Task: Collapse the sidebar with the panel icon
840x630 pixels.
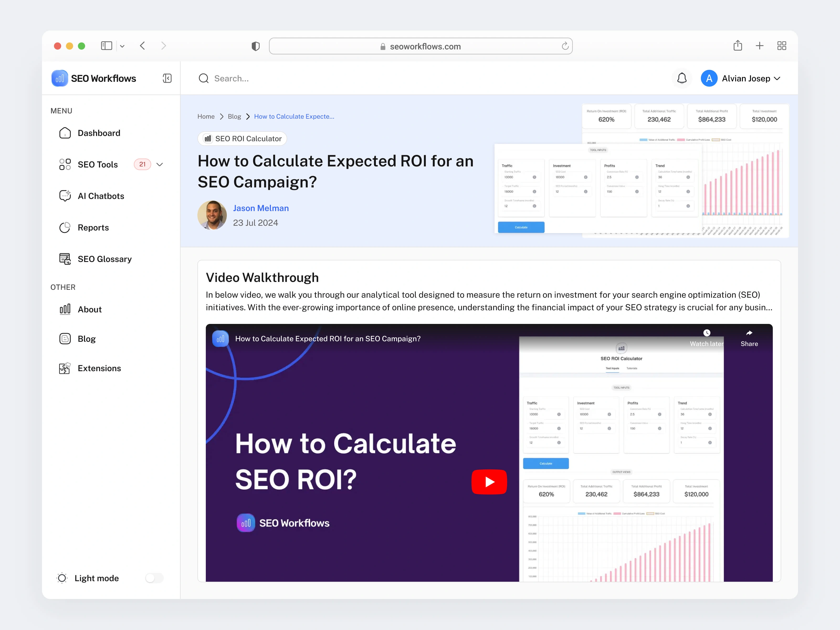Action: click(x=167, y=78)
